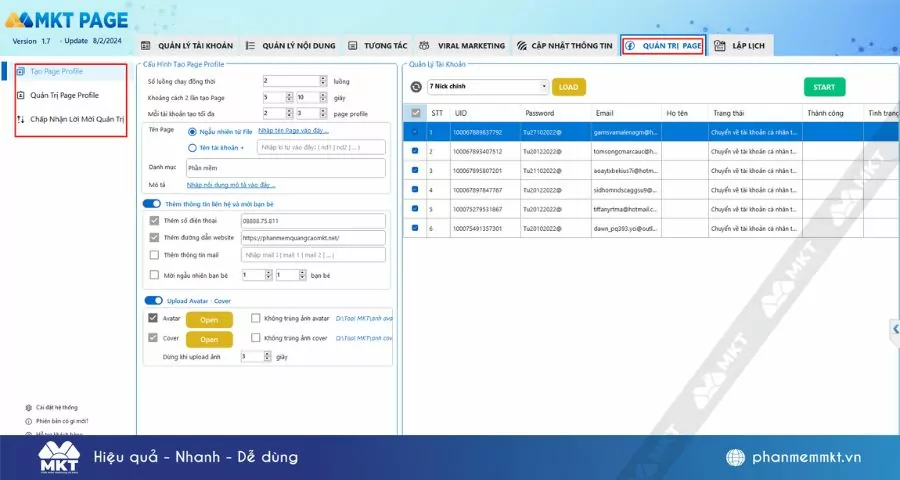This screenshot has width=900, height=480.
Task: Click Open button for Cover
Action: pos(209,339)
